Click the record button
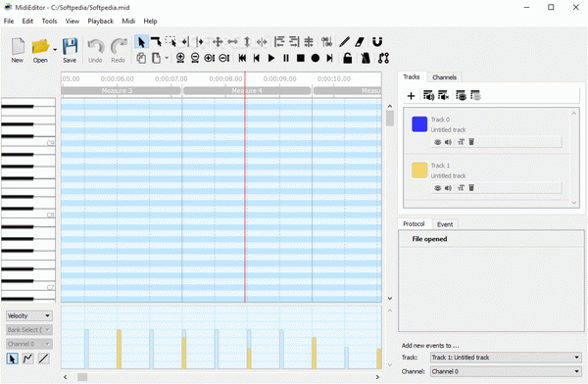The width and height of the screenshot is (588, 384). point(316,58)
